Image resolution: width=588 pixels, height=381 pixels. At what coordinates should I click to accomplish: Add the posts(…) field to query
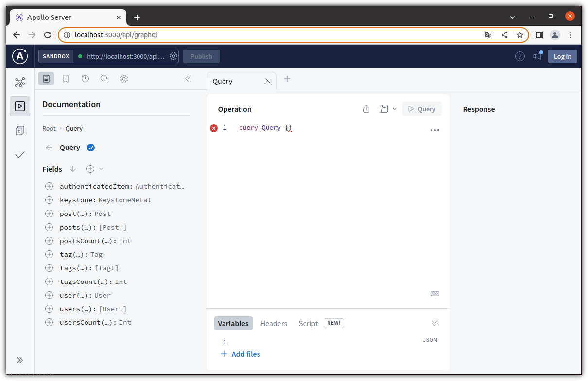(49, 227)
